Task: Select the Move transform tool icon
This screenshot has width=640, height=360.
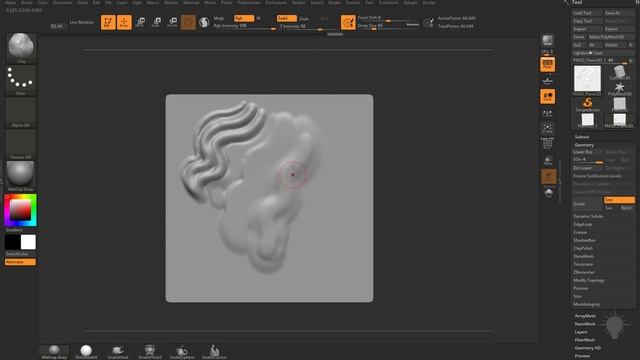Action: (140, 22)
